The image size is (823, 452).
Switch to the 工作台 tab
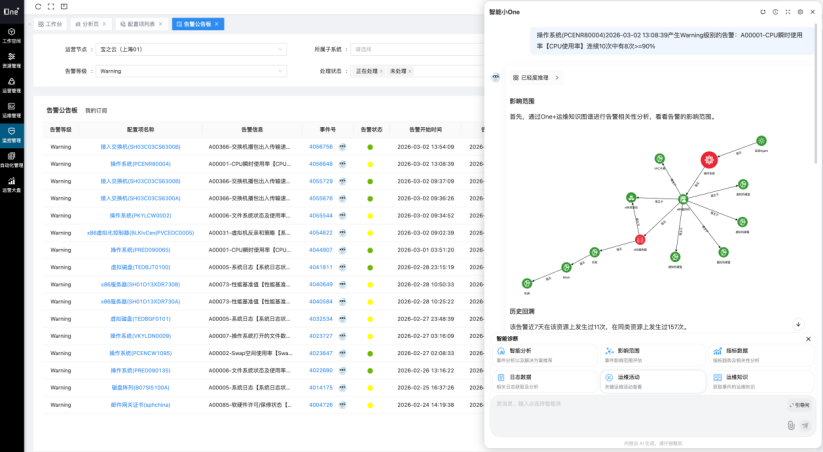(50, 24)
